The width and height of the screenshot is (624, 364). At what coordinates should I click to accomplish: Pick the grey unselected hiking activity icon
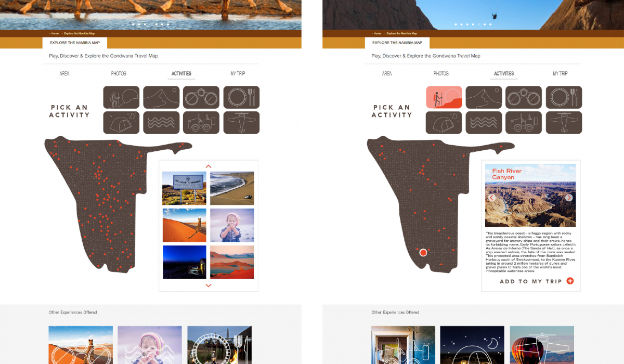[x=121, y=97]
